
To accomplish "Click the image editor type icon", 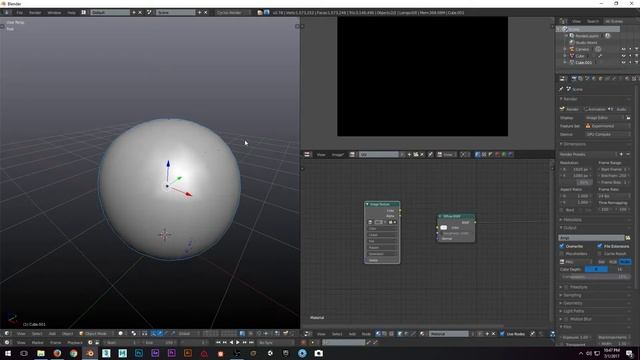I will [x=307, y=155].
